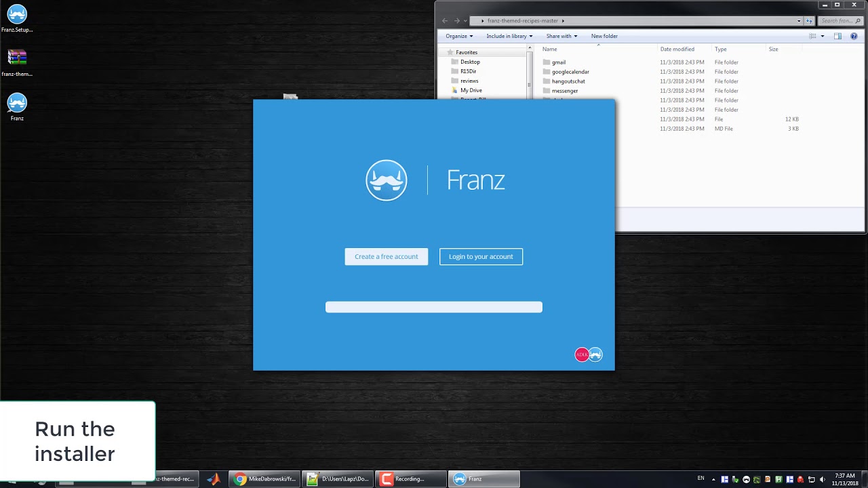This screenshot has width=868, height=488.
Task: Select the googlecalendar folder
Action: 570,72
